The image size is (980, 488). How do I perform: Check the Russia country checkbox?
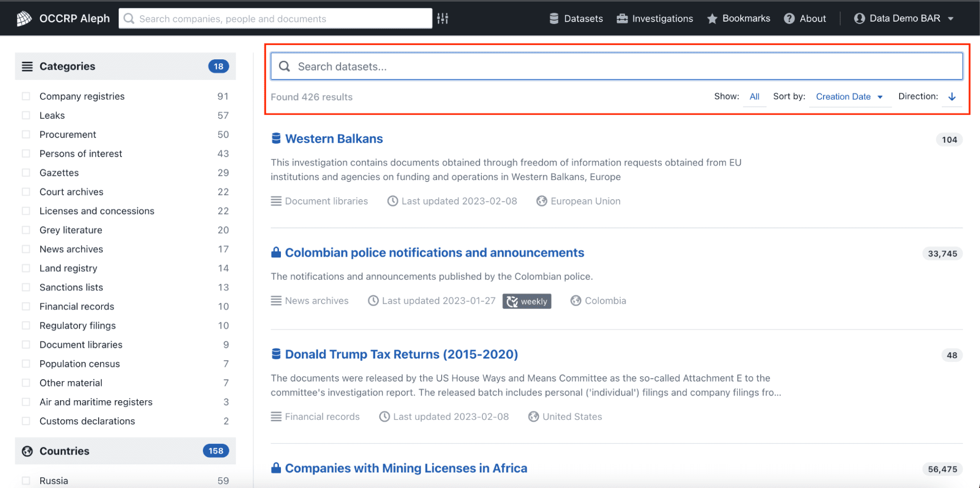26,481
